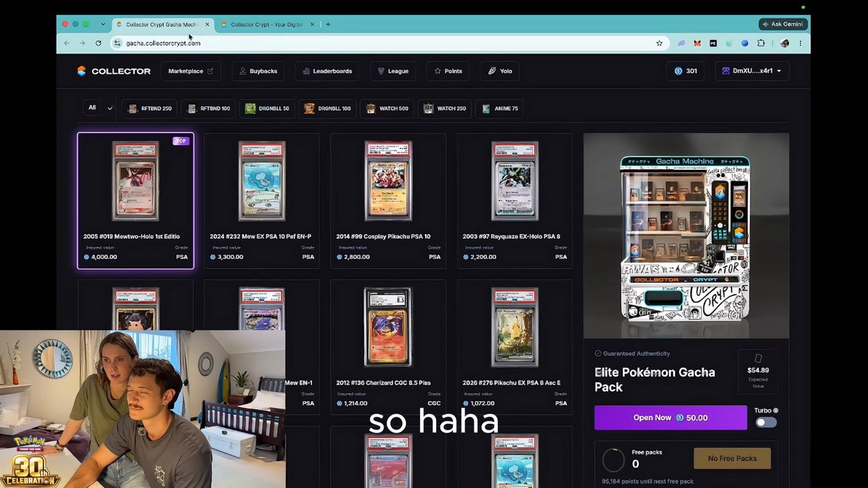Click the free packs progress ring
This screenshot has width=868, height=488.
coord(613,459)
